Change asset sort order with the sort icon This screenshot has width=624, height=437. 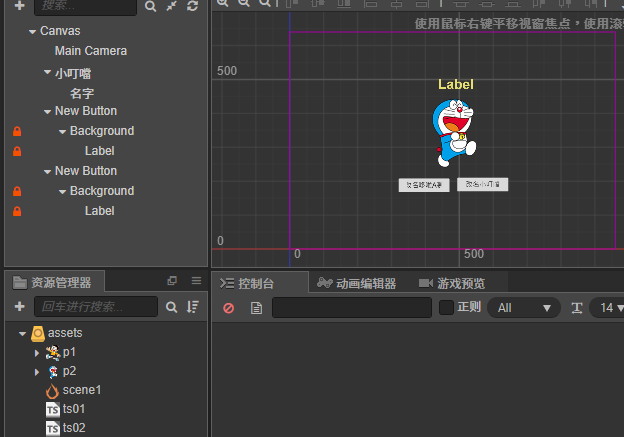[193, 307]
